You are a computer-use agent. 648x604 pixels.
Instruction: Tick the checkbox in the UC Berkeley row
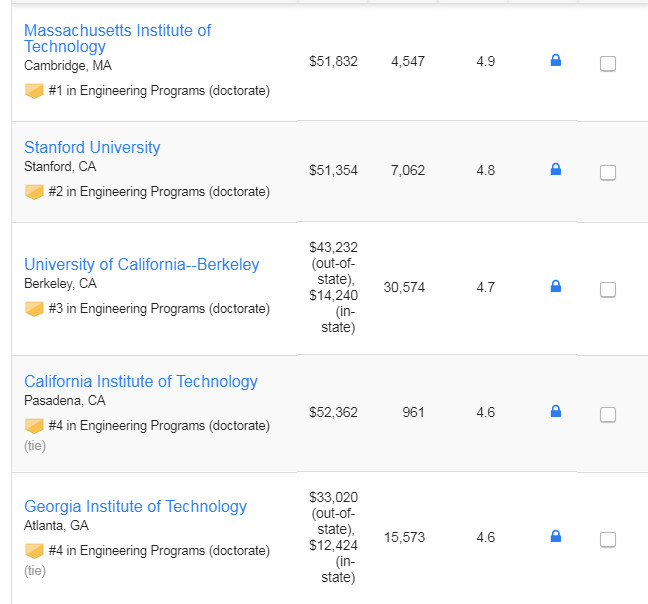pos(608,290)
